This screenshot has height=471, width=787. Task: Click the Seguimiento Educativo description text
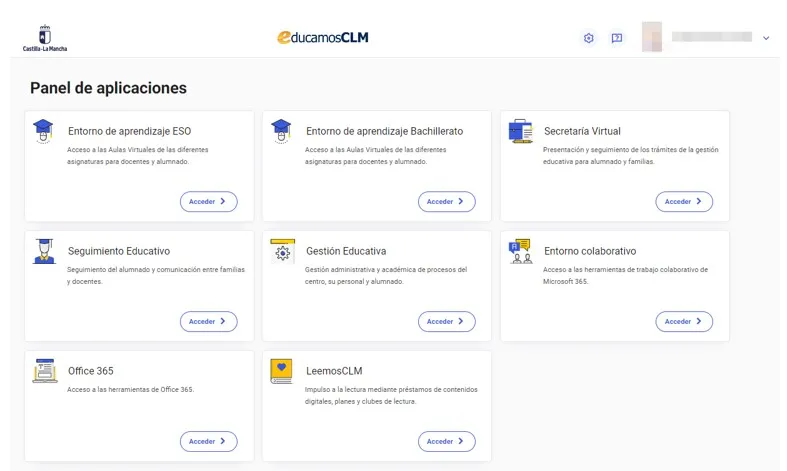pyautogui.click(x=156, y=276)
